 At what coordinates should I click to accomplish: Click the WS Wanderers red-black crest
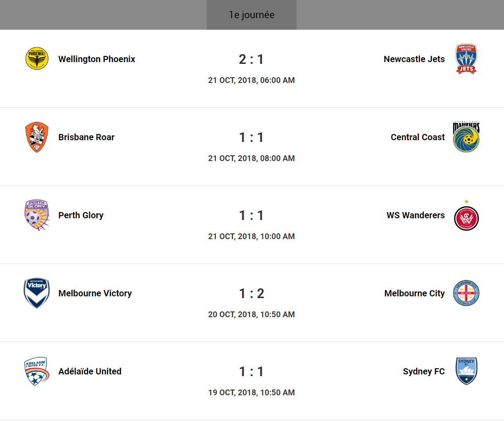(x=466, y=218)
